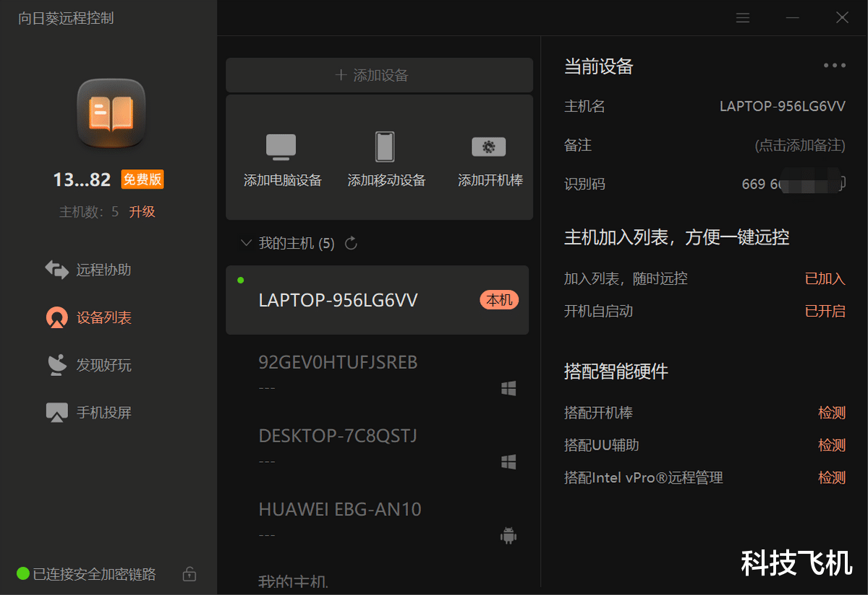This screenshot has width=868, height=595.
Task: Click the 手机投屏 screen cast icon
Action: coord(56,413)
